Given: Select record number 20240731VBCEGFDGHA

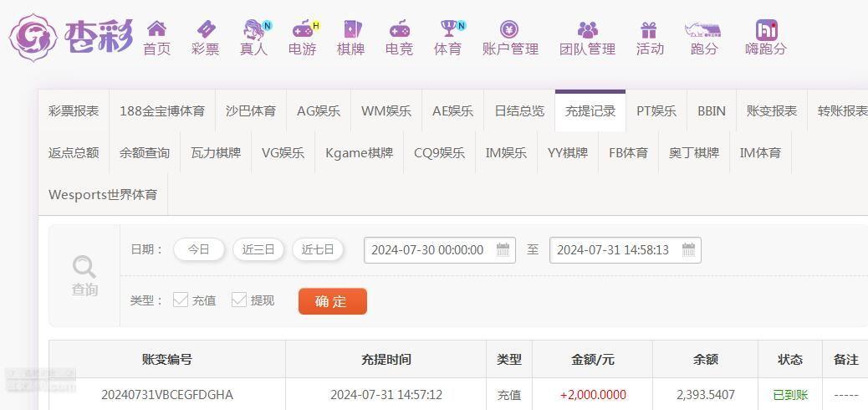Looking at the screenshot, I should (x=167, y=395).
